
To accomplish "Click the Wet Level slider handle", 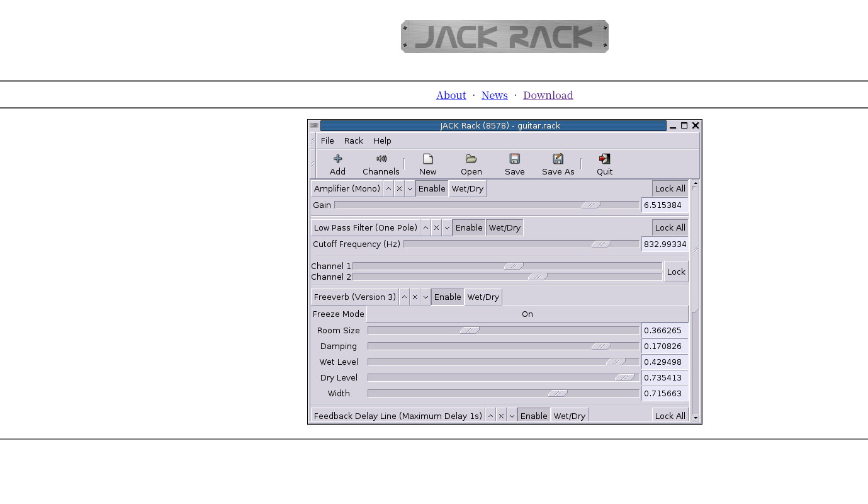I will pos(616,362).
